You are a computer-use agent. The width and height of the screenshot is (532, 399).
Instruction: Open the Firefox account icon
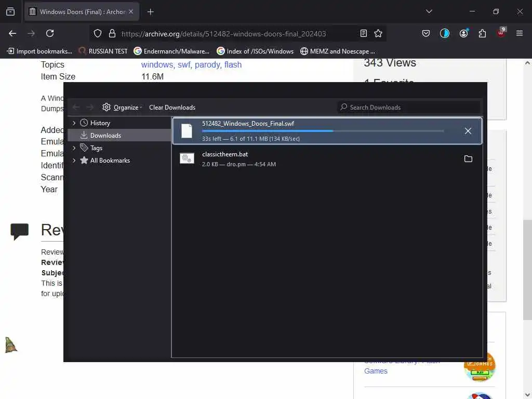[x=464, y=33]
